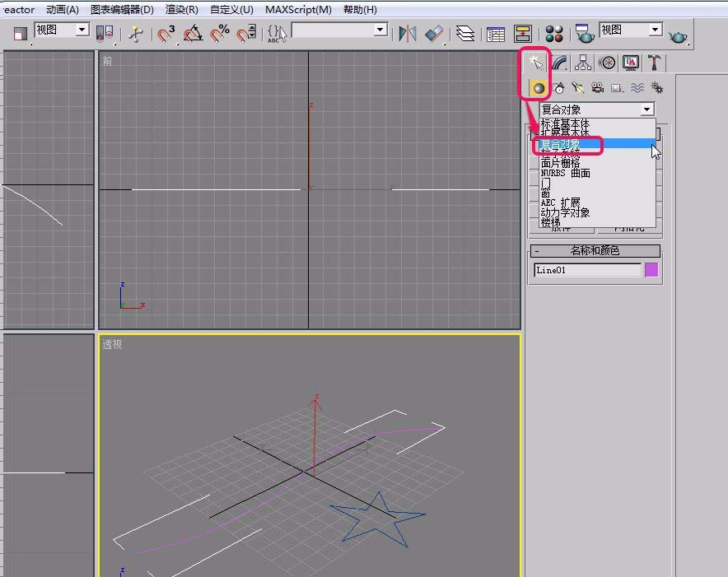Select the Create tab in command panel
728x577 pixels.
(536, 63)
